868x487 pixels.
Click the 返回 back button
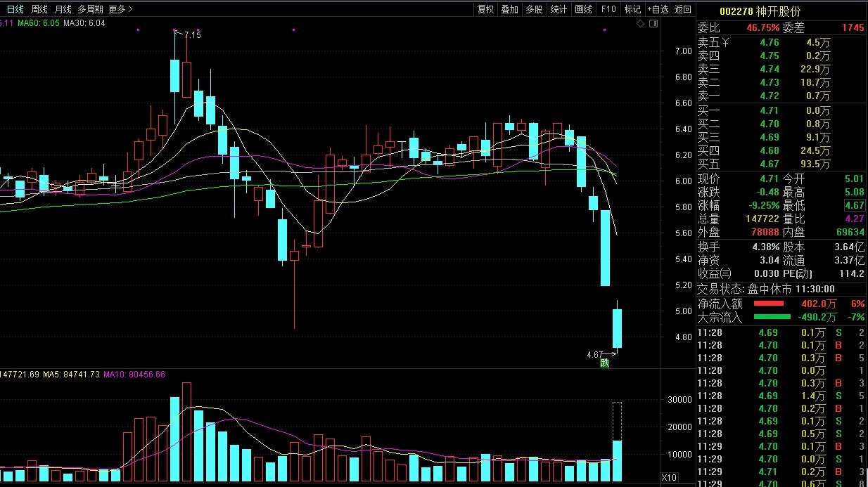pyautogui.click(x=682, y=9)
